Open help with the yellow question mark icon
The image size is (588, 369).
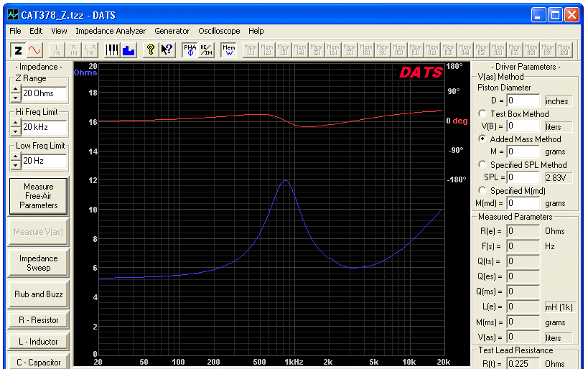[151, 50]
